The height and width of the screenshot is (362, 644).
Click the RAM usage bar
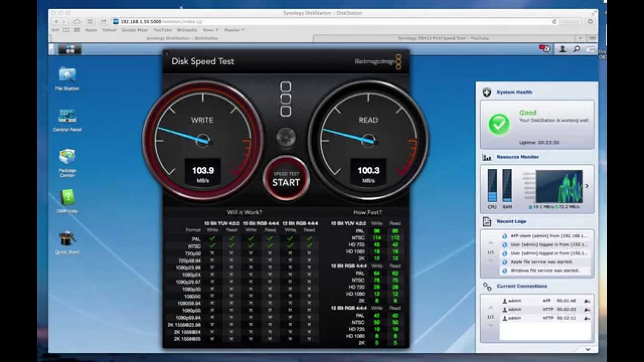pyautogui.click(x=507, y=186)
